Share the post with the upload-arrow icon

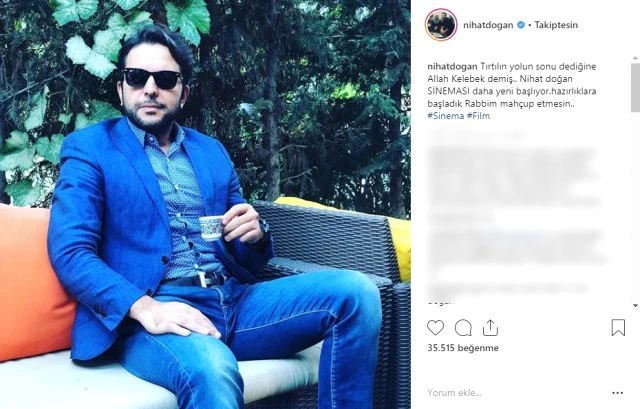click(490, 328)
